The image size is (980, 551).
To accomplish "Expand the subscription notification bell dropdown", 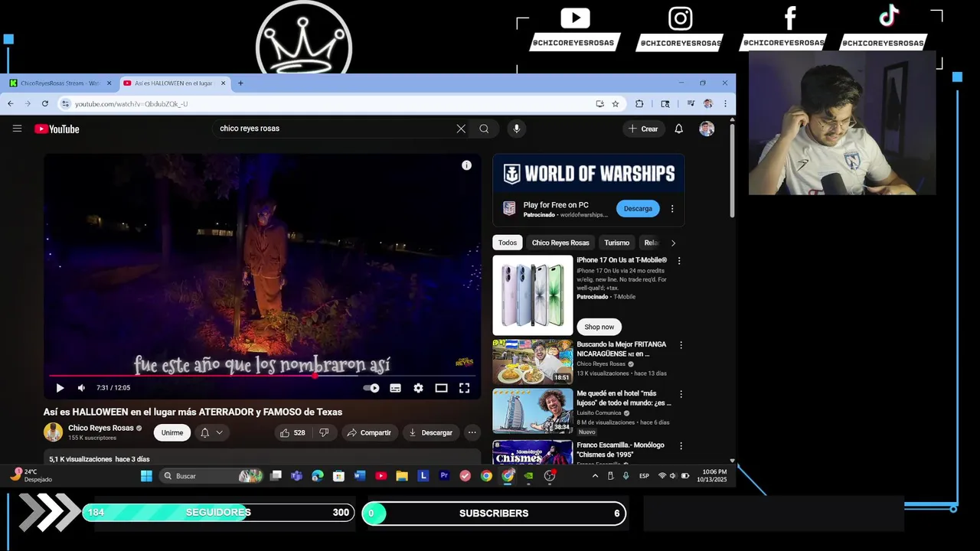I will click(211, 432).
